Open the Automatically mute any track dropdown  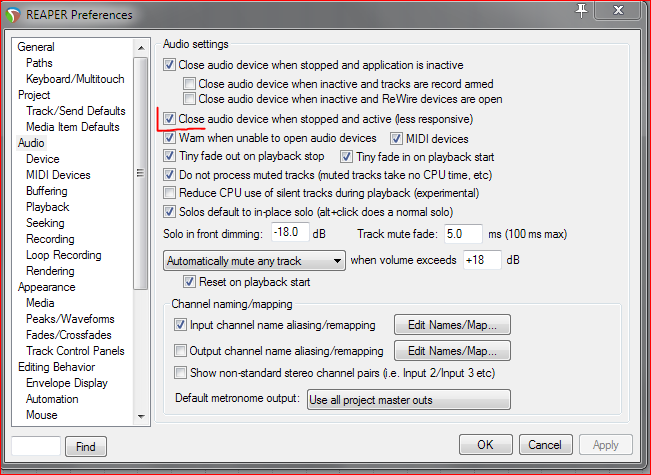click(254, 261)
